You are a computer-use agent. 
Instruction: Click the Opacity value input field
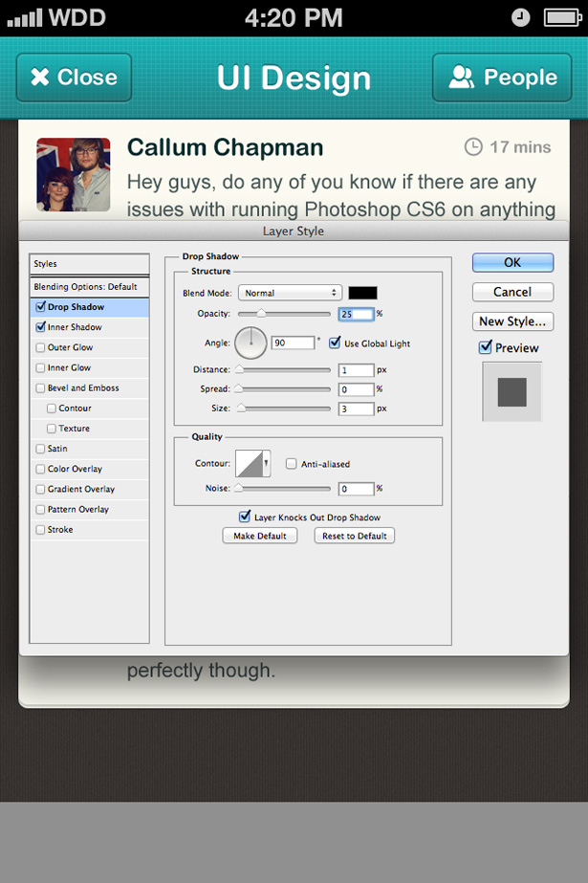click(x=355, y=314)
